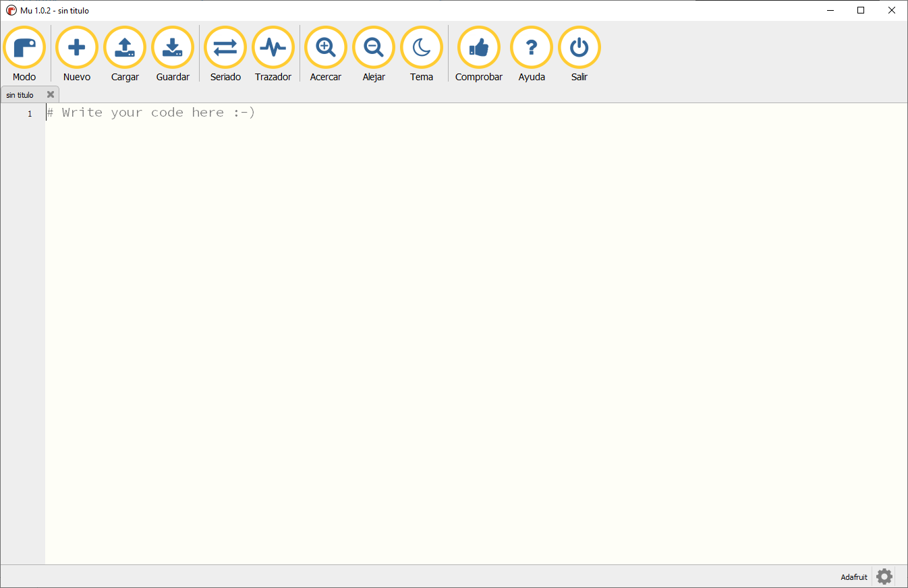Close the 'sin titulo' tab
The height and width of the screenshot is (588, 908).
(x=51, y=94)
